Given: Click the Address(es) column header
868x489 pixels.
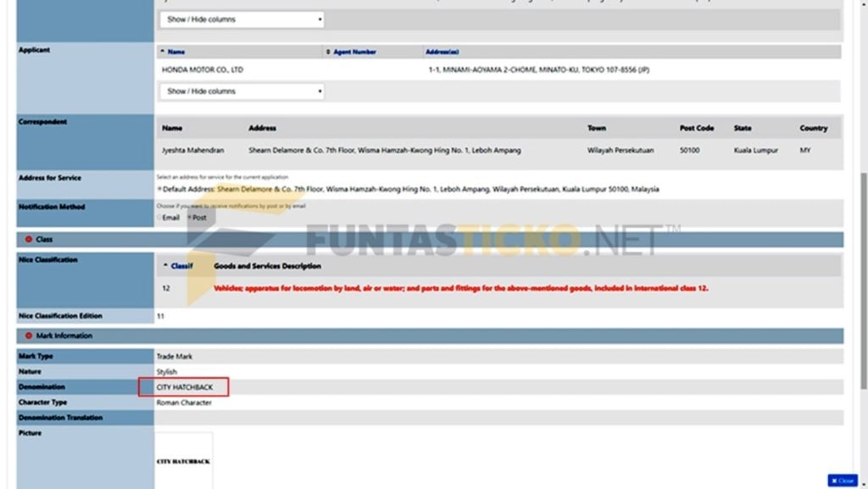Looking at the screenshot, I should click(x=442, y=52).
